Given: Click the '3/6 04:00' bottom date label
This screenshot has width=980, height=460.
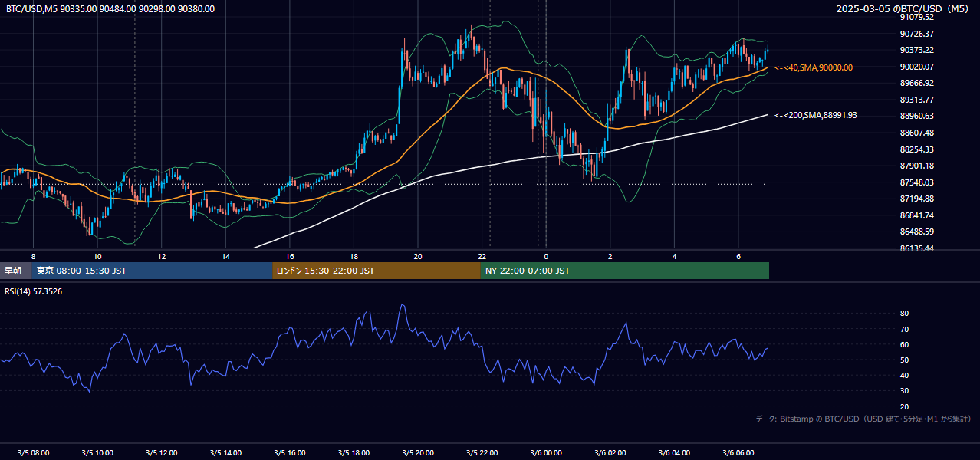Looking at the screenshot, I should coord(674,453).
